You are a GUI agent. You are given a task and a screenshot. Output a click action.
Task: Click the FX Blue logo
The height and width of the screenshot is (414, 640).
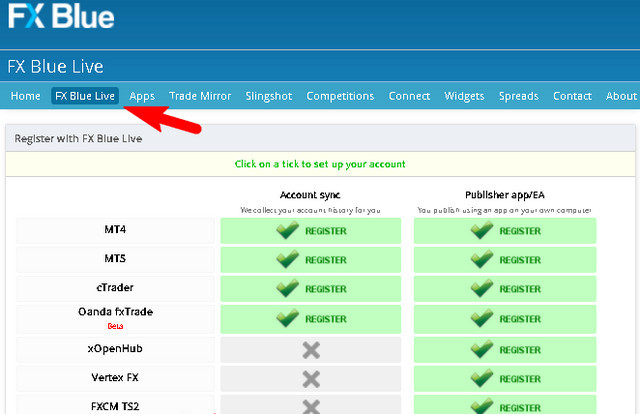click(x=61, y=16)
